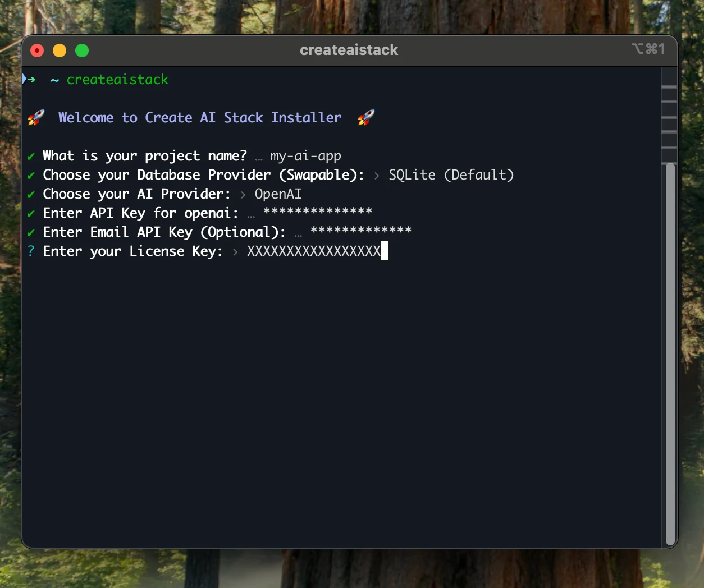Click the rocket emoji after 'Installer'

[366, 118]
